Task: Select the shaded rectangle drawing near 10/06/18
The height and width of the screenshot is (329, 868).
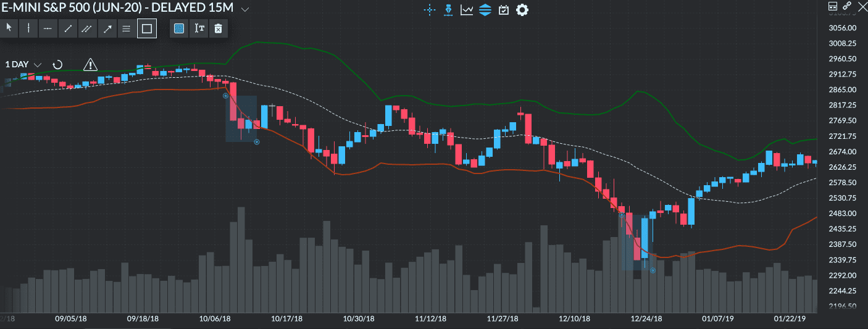Action: coord(241,119)
